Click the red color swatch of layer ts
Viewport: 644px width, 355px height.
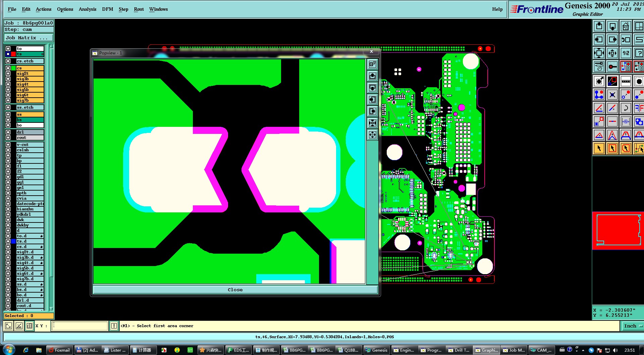point(13,54)
